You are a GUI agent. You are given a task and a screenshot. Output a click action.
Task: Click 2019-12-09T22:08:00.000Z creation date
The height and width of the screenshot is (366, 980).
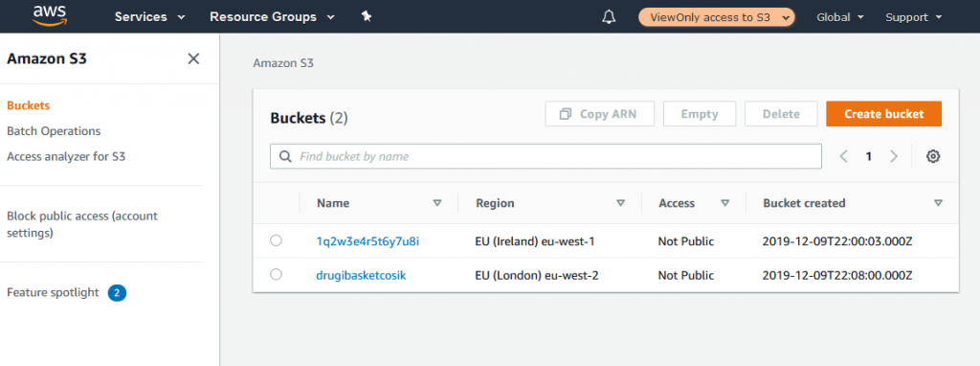click(x=838, y=275)
